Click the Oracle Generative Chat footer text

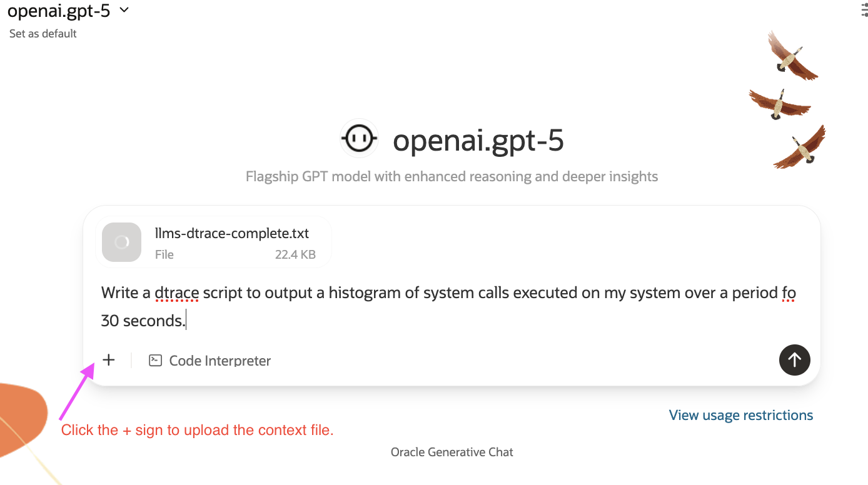[x=452, y=452]
